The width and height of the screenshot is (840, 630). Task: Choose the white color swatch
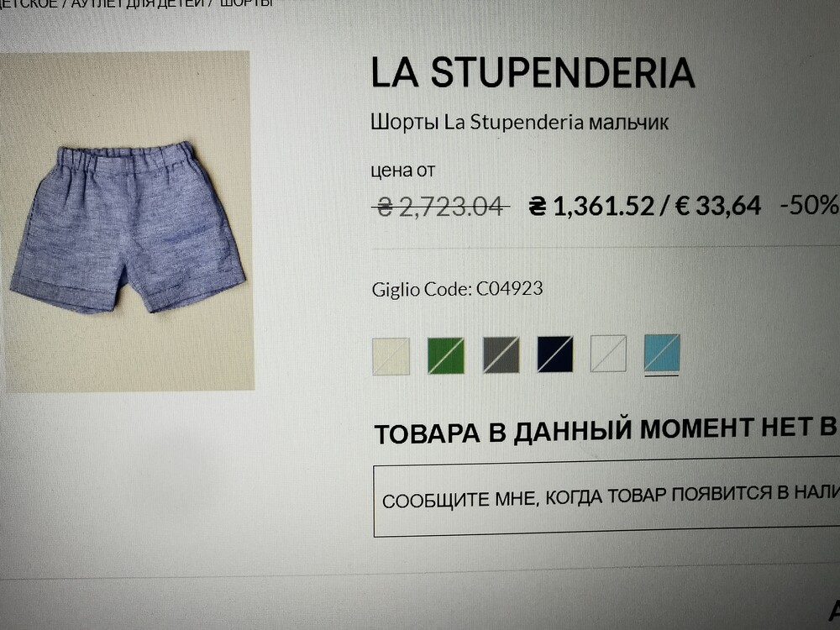click(608, 353)
